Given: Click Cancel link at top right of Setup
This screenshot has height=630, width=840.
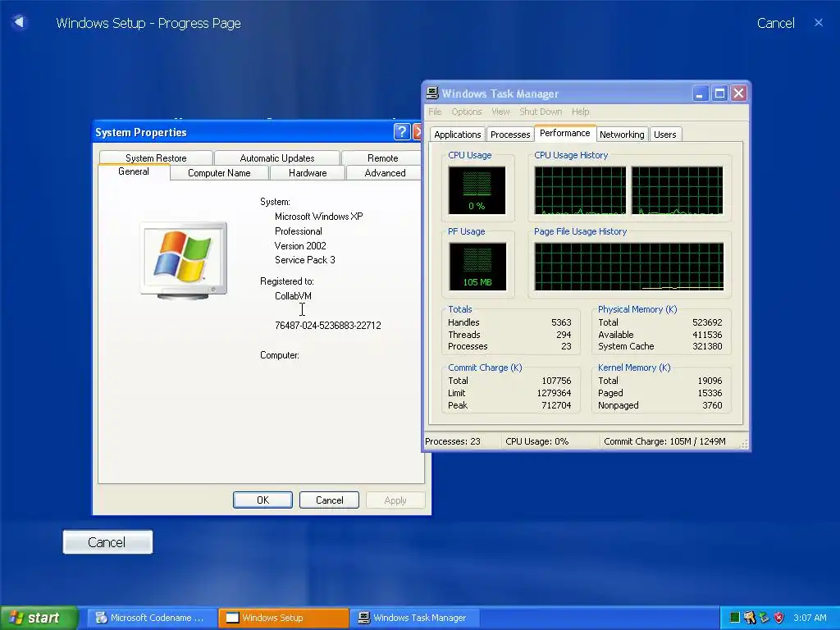Looking at the screenshot, I should pyautogui.click(x=775, y=23).
